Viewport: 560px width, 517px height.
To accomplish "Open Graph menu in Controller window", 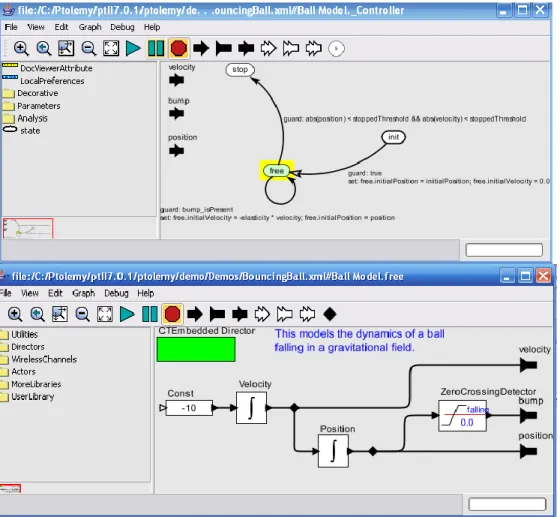I will click(x=90, y=27).
